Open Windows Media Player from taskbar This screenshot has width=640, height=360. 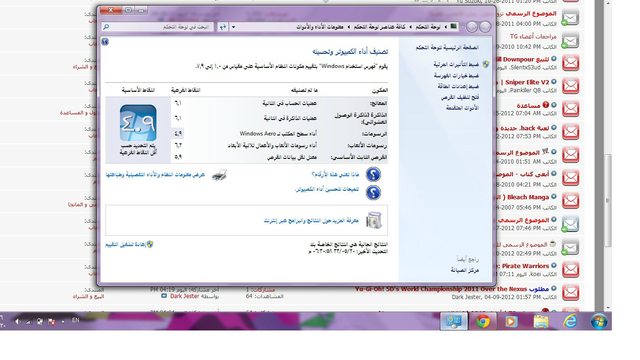coord(511,322)
